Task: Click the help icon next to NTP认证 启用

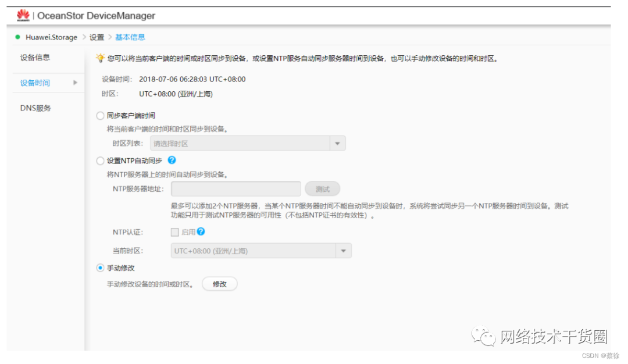Action: click(x=200, y=232)
